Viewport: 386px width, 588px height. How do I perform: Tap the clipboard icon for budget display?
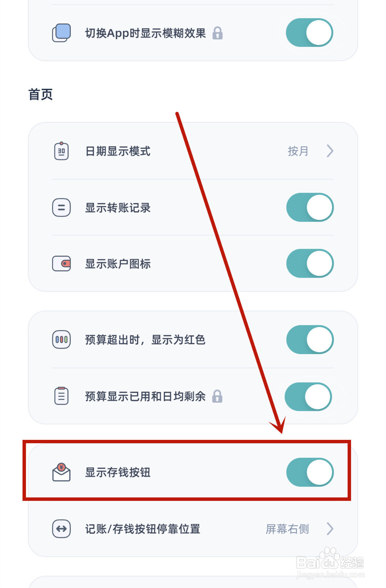[61, 396]
